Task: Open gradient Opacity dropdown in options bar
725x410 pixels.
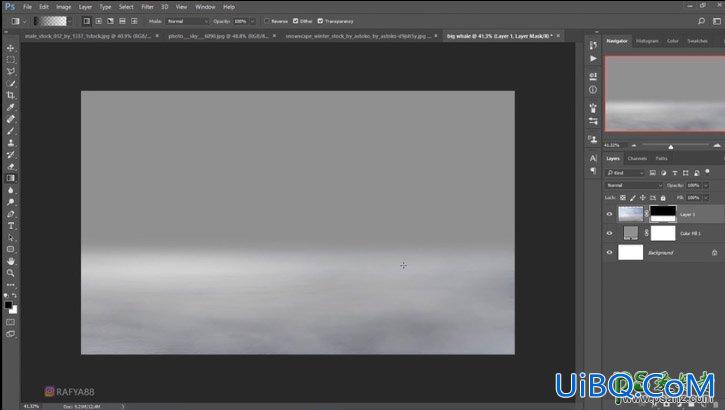Action: click(252, 21)
